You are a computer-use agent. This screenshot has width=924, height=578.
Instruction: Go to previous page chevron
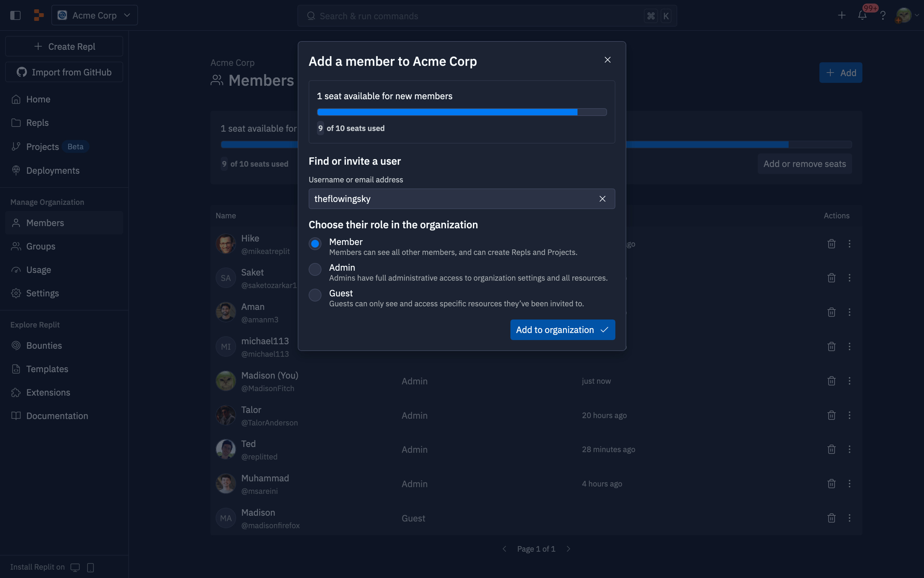(x=504, y=549)
